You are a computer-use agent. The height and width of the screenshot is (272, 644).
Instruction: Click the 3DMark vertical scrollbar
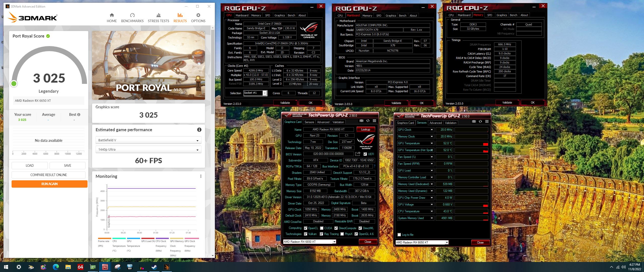point(213,72)
